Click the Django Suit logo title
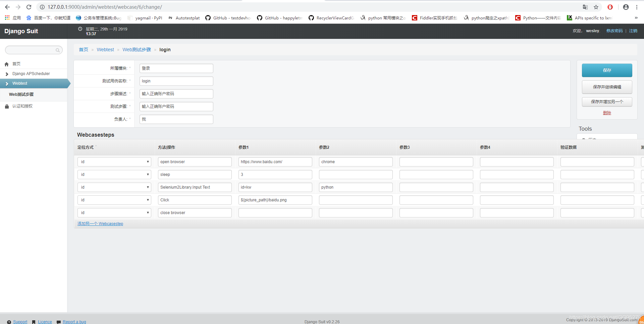 coord(21,31)
